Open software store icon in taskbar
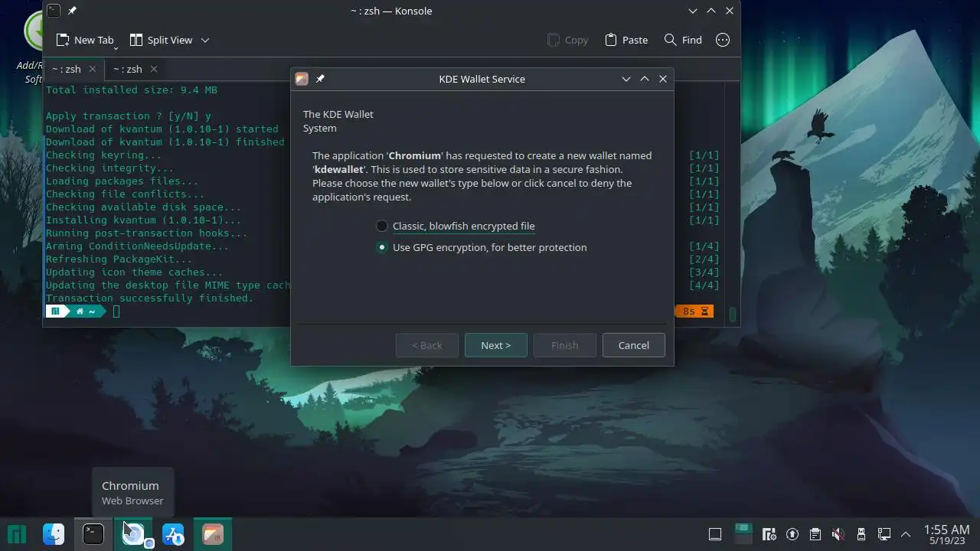980x551 pixels. [x=173, y=533]
